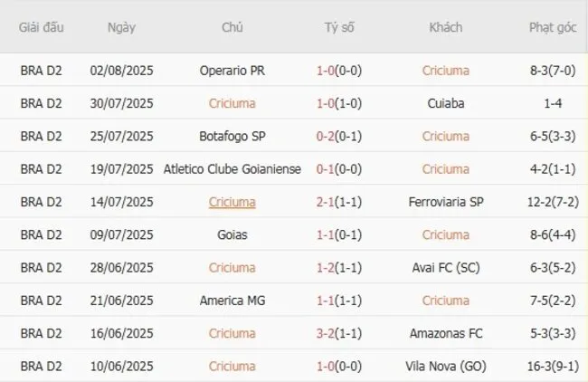Select the 02/08/2025 date cell
This screenshot has width=588, height=382.
121,71
